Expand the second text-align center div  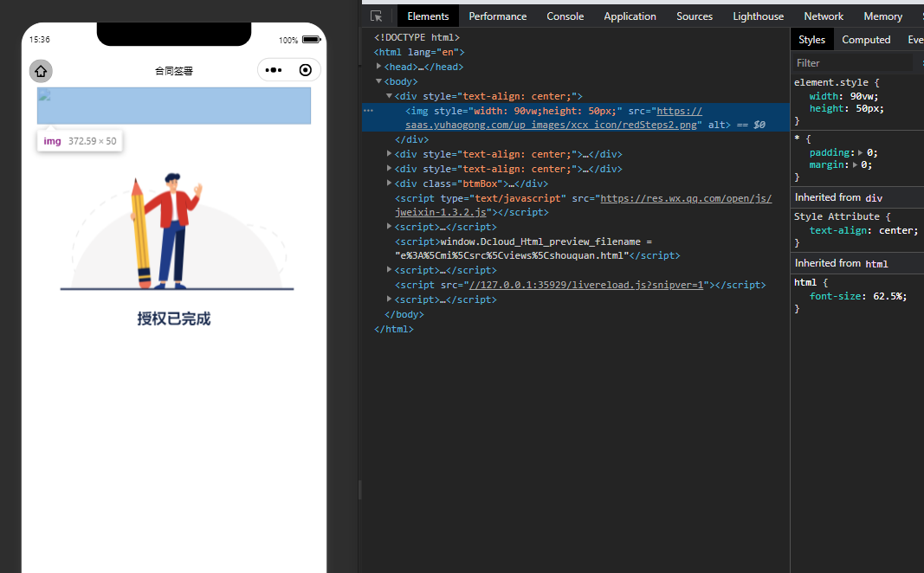pyautogui.click(x=390, y=154)
